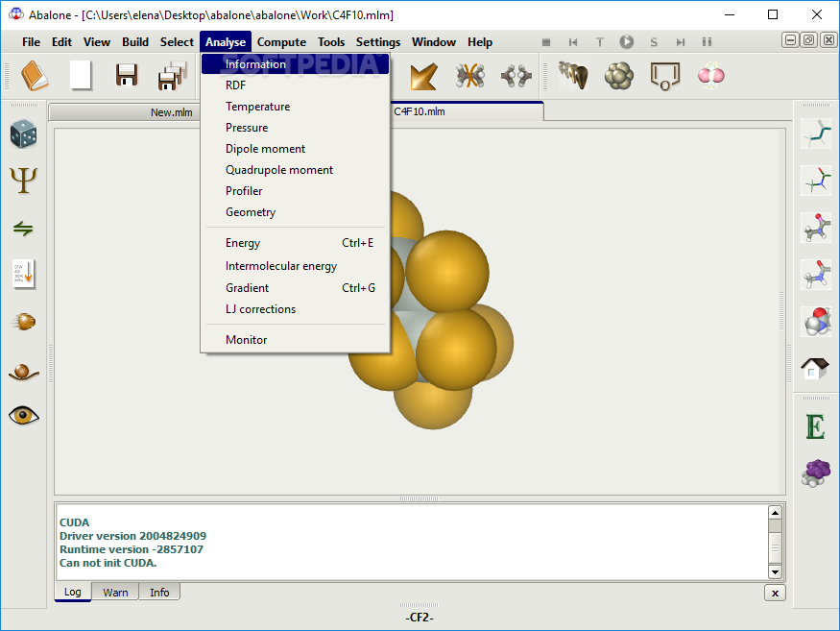Select the space-filling spheres rendering icon

click(x=619, y=76)
